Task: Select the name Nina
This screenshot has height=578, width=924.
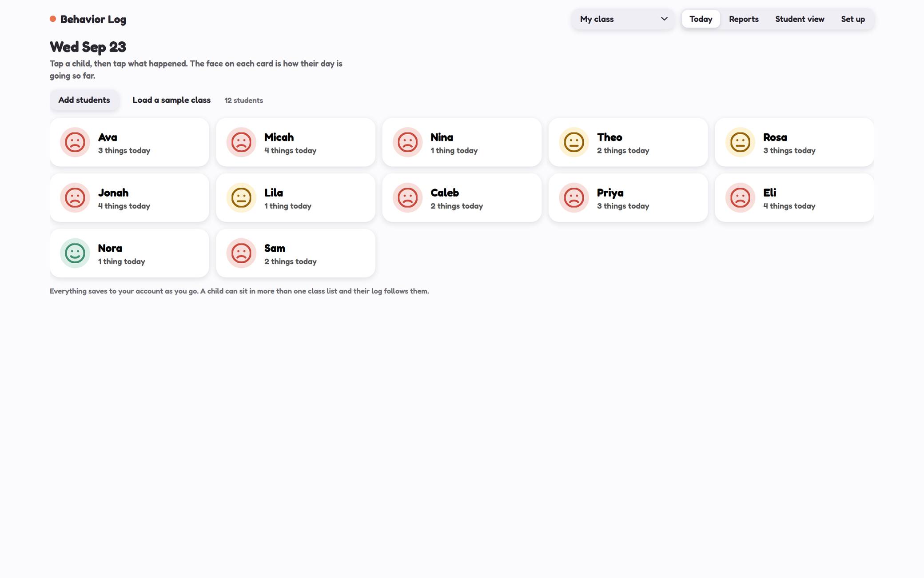Action: (442, 137)
